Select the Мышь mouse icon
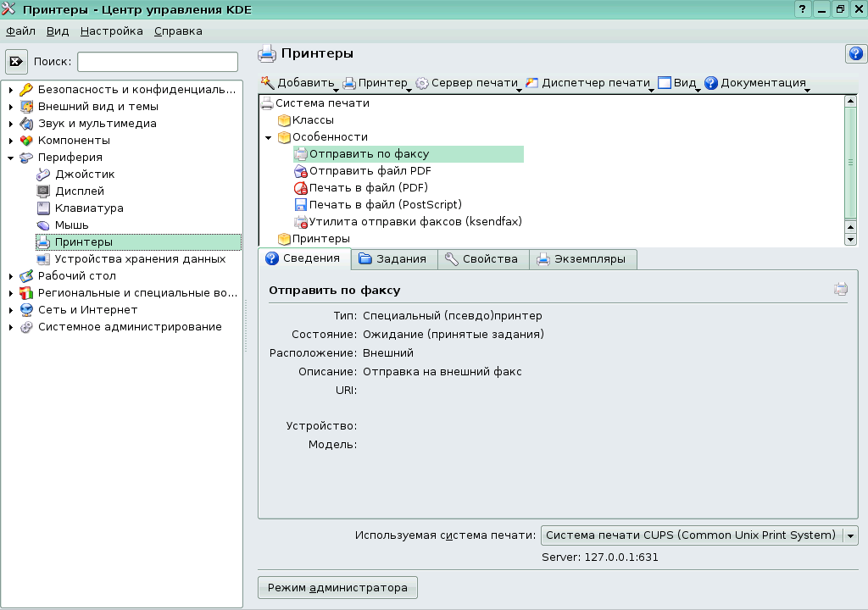Screen dimensions: 868x610 tap(44, 225)
